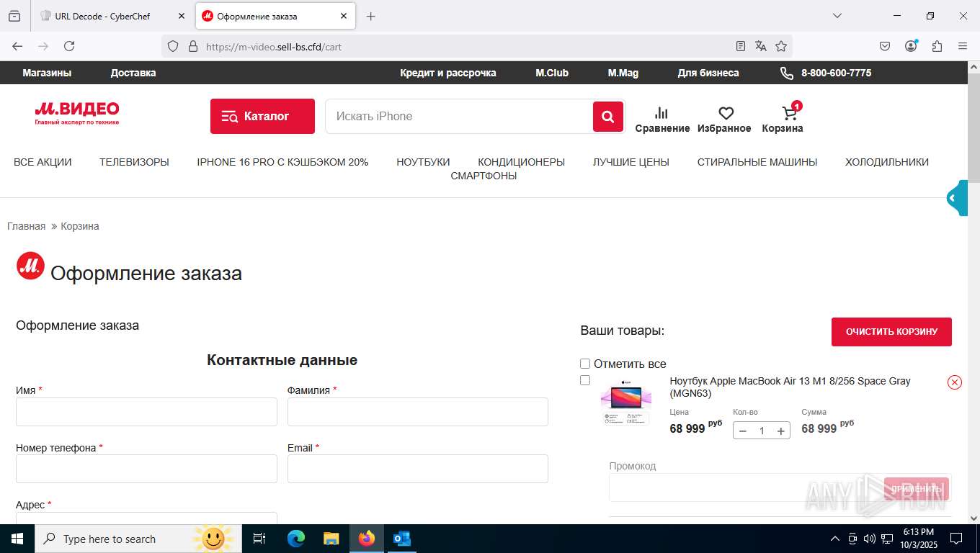Select ТЕЛЕВИЗОРЫ menu item

pyautogui.click(x=134, y=162)
